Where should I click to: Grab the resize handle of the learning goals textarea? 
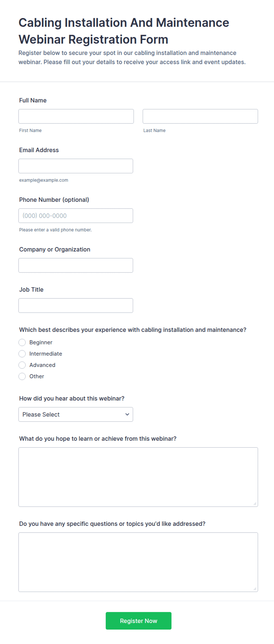[x=255, y=504]
